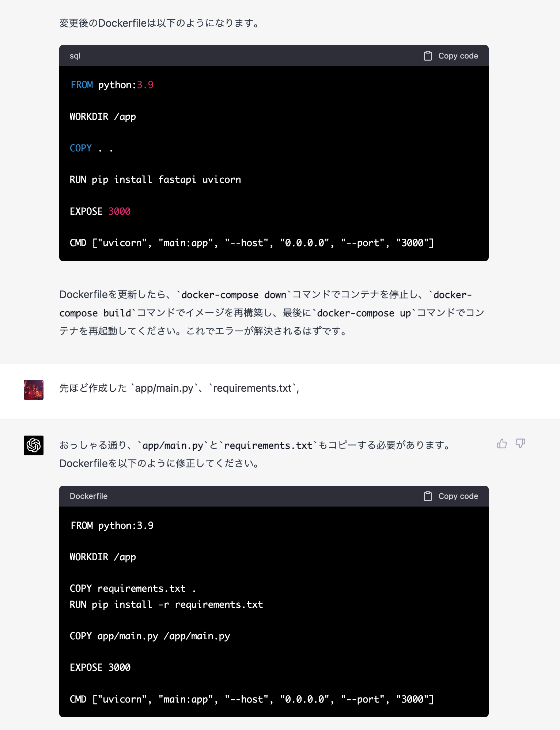Toggle negative feedback on the assistant message
This screenshot has height=730, width=560.
(521, 444)
